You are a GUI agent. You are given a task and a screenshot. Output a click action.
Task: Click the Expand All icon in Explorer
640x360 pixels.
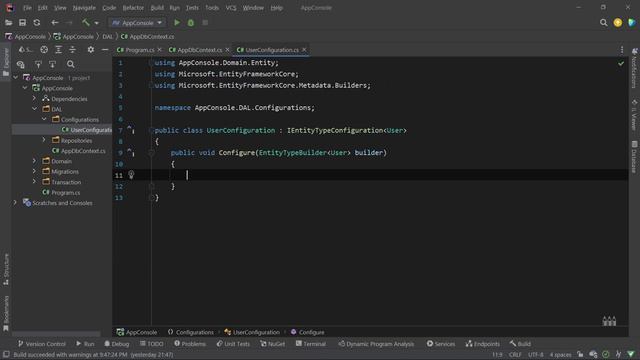[58, 50]
